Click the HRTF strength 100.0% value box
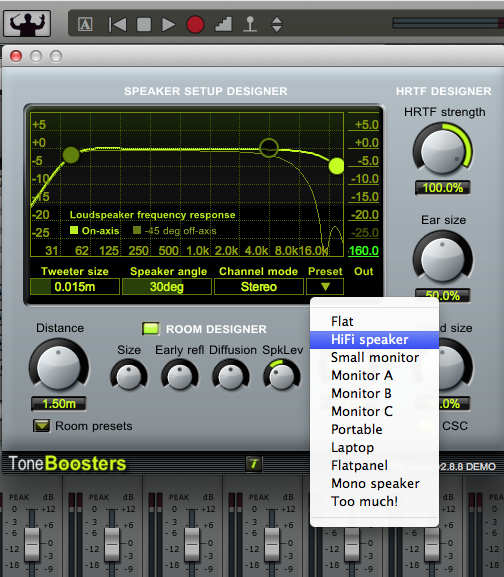This screenshot has height=577, width=504. [443, 188]
